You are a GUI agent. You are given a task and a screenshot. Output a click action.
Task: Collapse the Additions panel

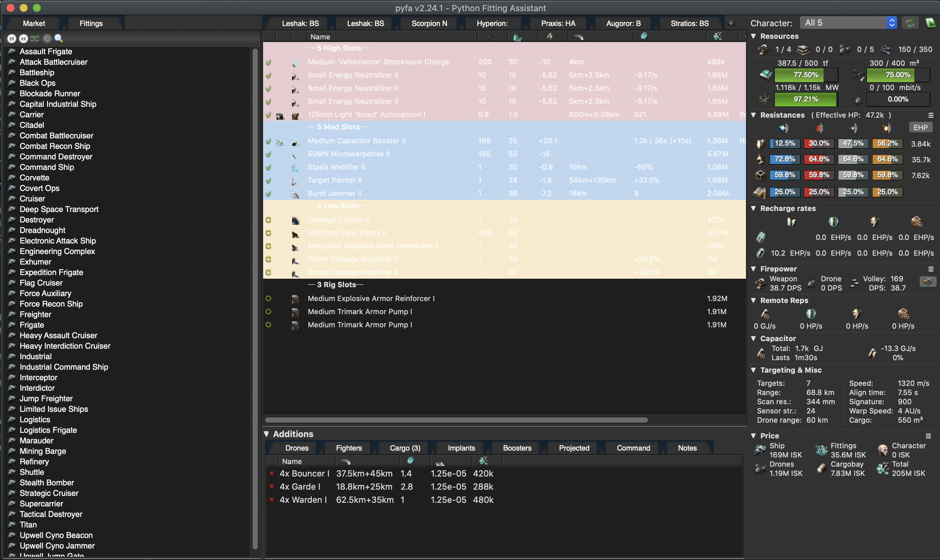[266, 434]
